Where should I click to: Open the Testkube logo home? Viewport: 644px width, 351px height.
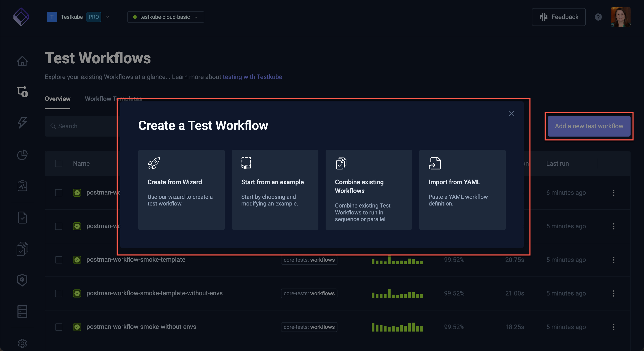click(21, 17)
